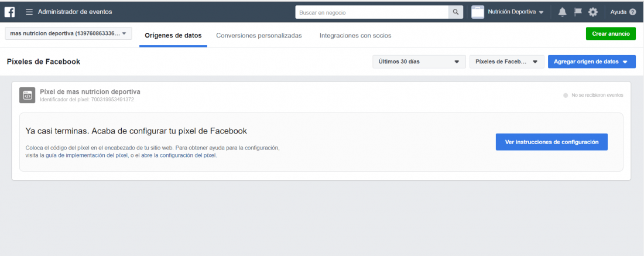Click the Crear anuncio button

[x=611, y=34]
